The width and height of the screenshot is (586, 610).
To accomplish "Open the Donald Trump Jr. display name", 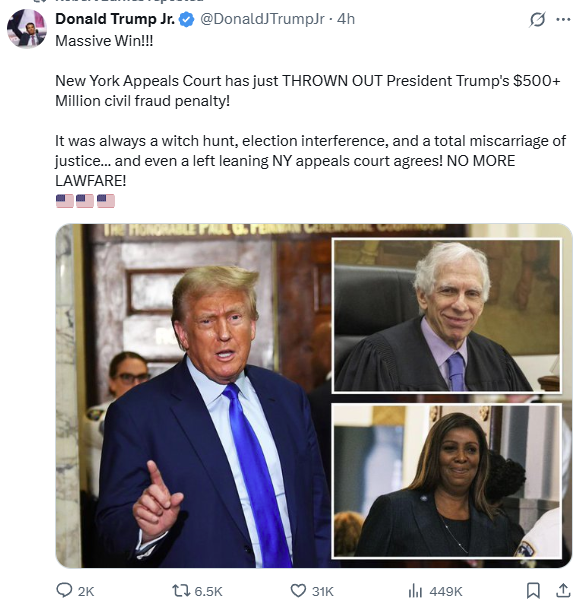I will [x=115, y=19].
